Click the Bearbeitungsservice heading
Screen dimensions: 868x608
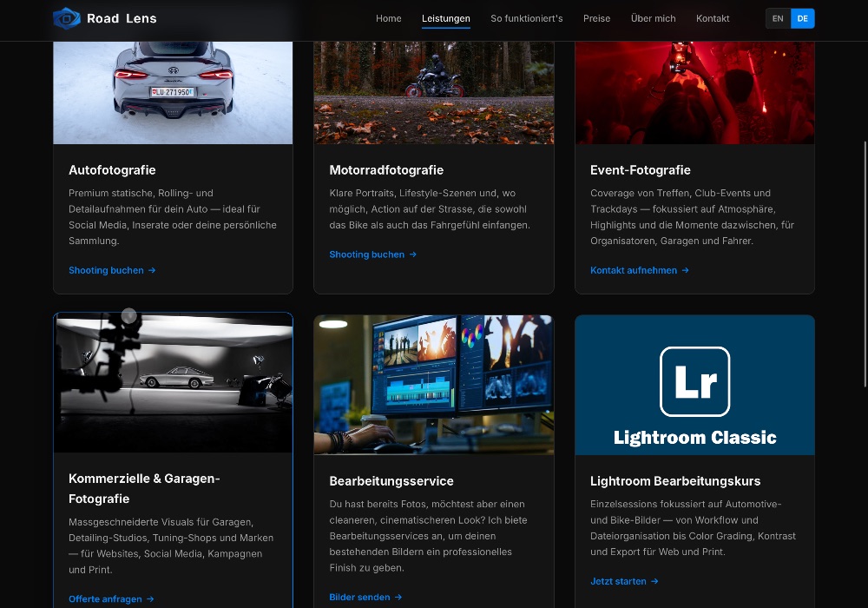click(x=391, y=481)
